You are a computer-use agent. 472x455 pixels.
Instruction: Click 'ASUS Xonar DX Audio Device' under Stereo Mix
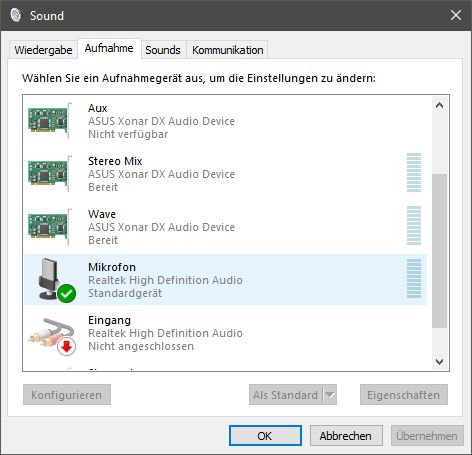click(x=161, y=174)
